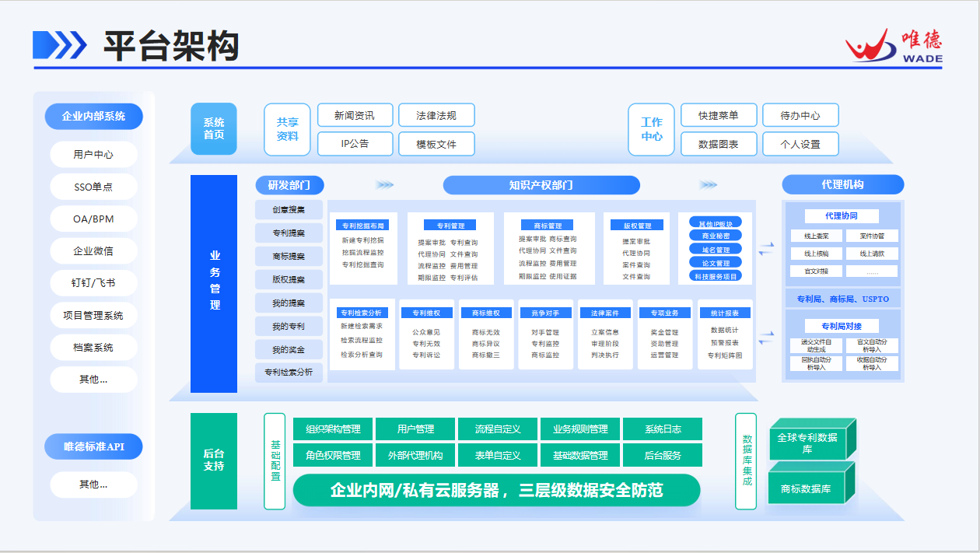Select the 后台支持 block

pos(214,460)
